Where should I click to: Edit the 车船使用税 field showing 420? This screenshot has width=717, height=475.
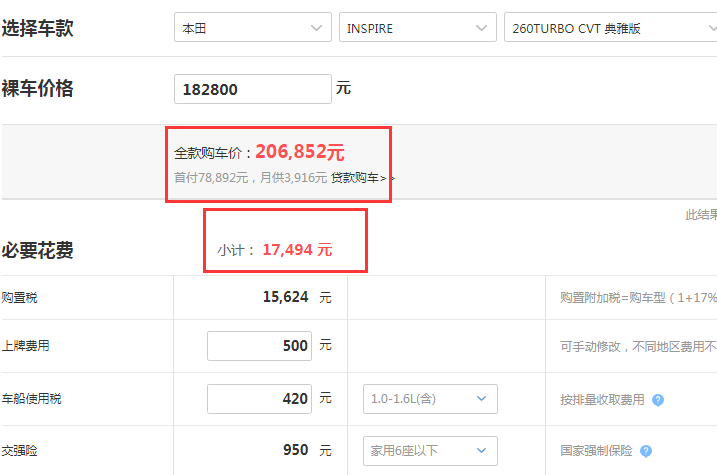point(259,399)
